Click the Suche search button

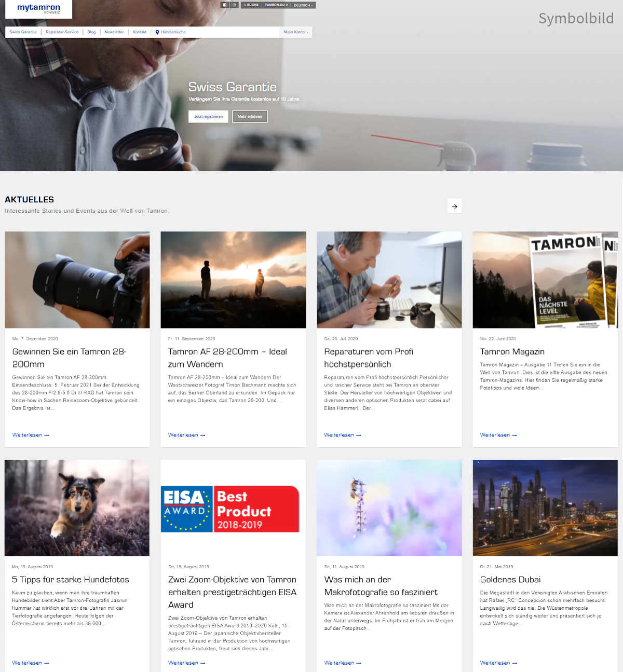point(251,5)
